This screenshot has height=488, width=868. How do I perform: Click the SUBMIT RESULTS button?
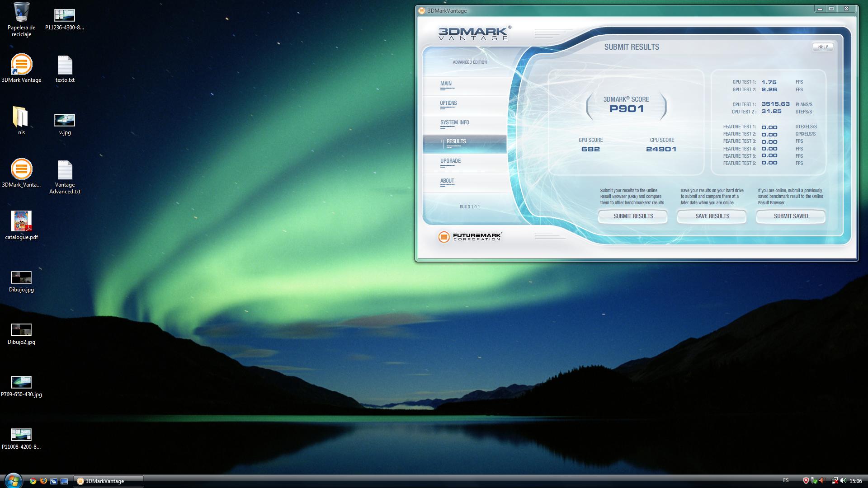tap(633, 216)
